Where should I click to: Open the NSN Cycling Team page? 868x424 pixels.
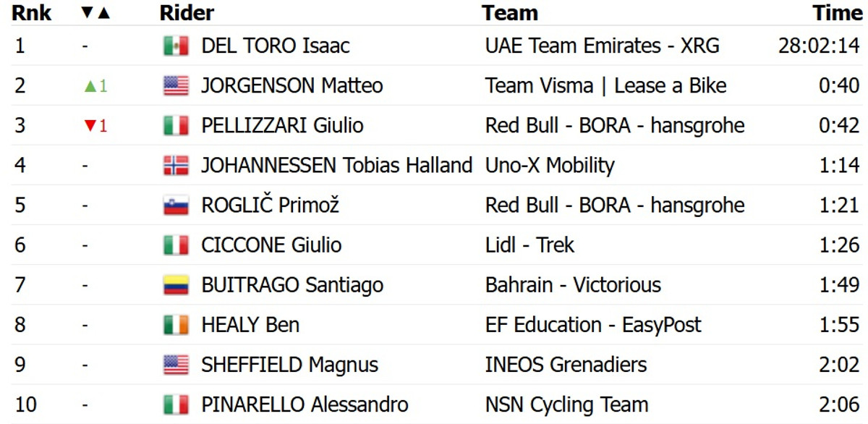pos(566,404)
